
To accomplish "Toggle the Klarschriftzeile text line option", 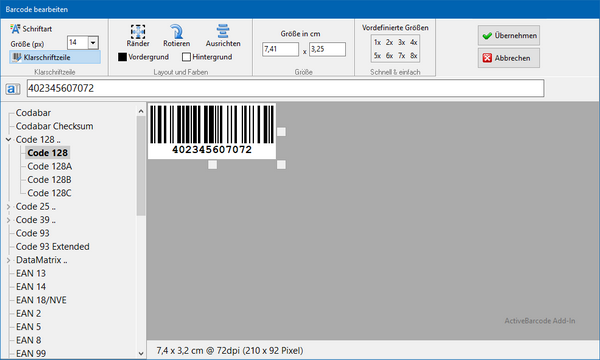I will coord(55,57).
